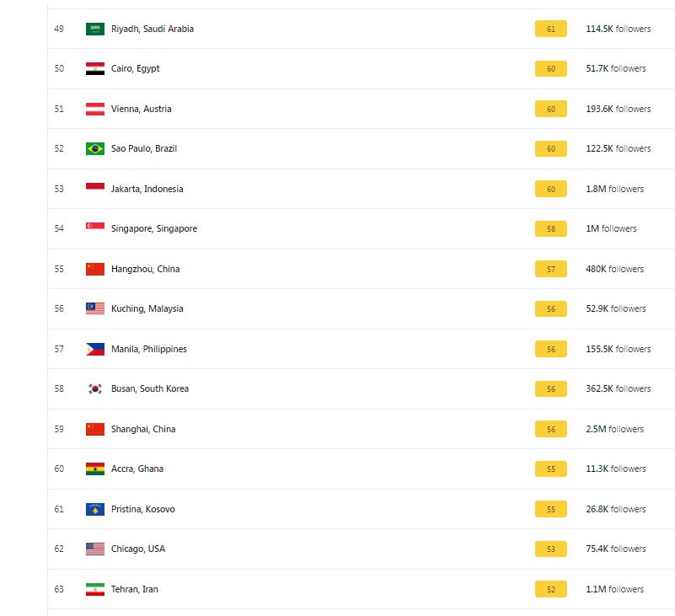Screen dimensions: 675x616
Task: Click the Austria flag beside Vienna
Action: point(95,109)
